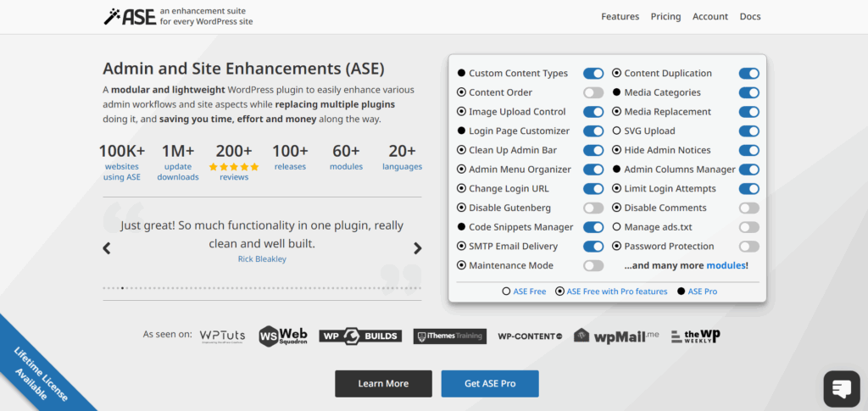Show next testimonial with right arrow
Screen dimensions: 868x411
tap(418, 248)
